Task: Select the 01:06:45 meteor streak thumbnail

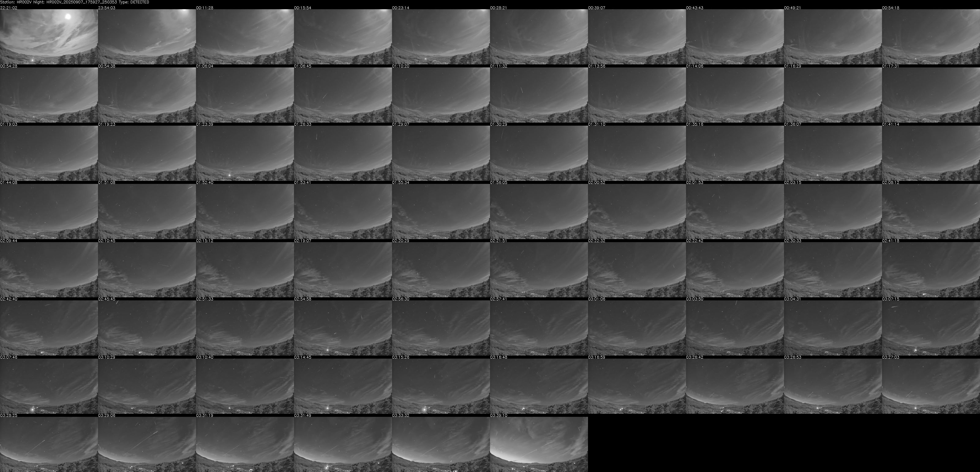Action: 343,95
